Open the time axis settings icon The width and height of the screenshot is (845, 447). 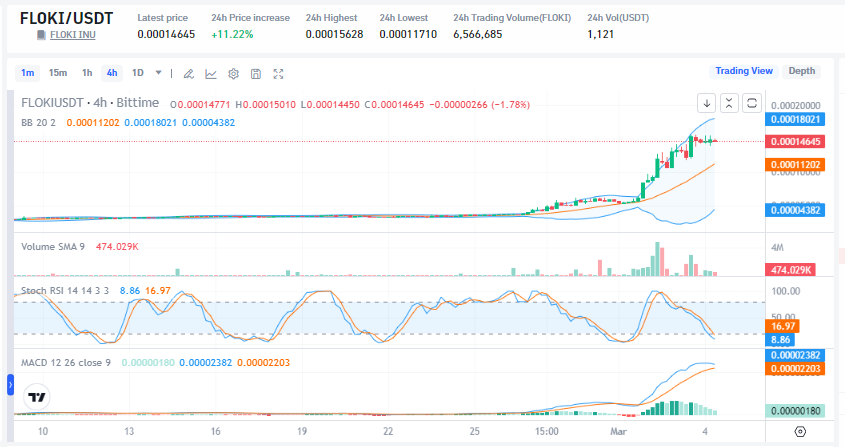tap(800, 431)
